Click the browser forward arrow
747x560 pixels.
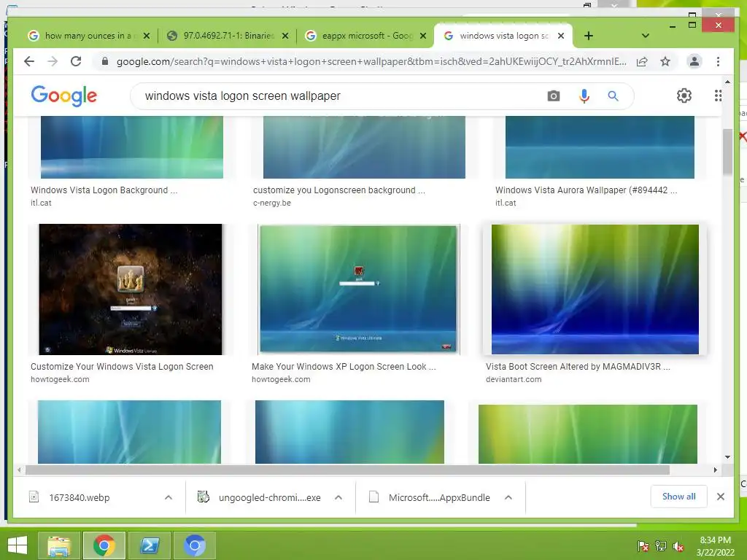pyautogui.click(x=53, y=61)
